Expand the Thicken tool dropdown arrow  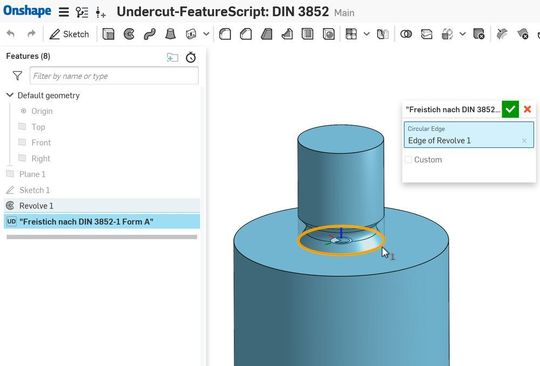point(206,34)
